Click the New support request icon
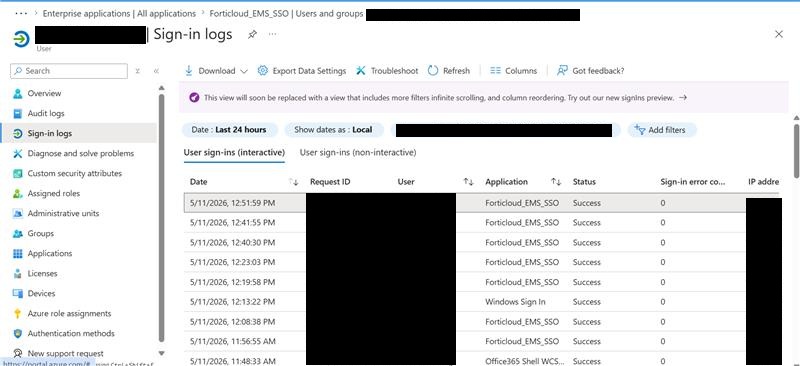Viewport: 800px width, 366px height. click(x=18, y=353)
